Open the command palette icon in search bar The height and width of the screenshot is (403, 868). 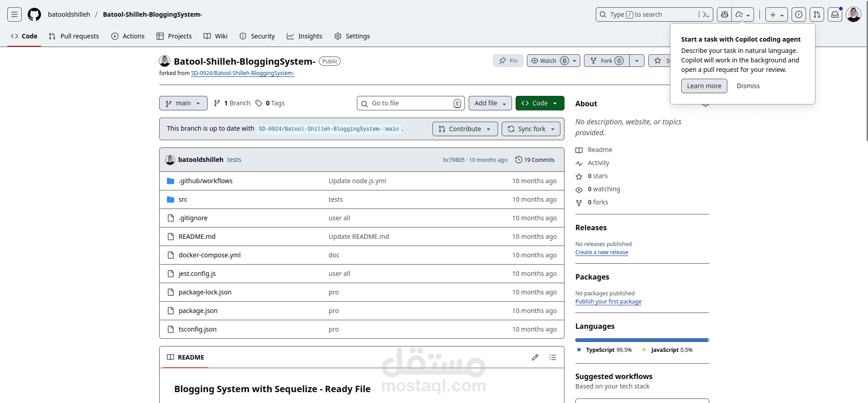pos(706,14)
